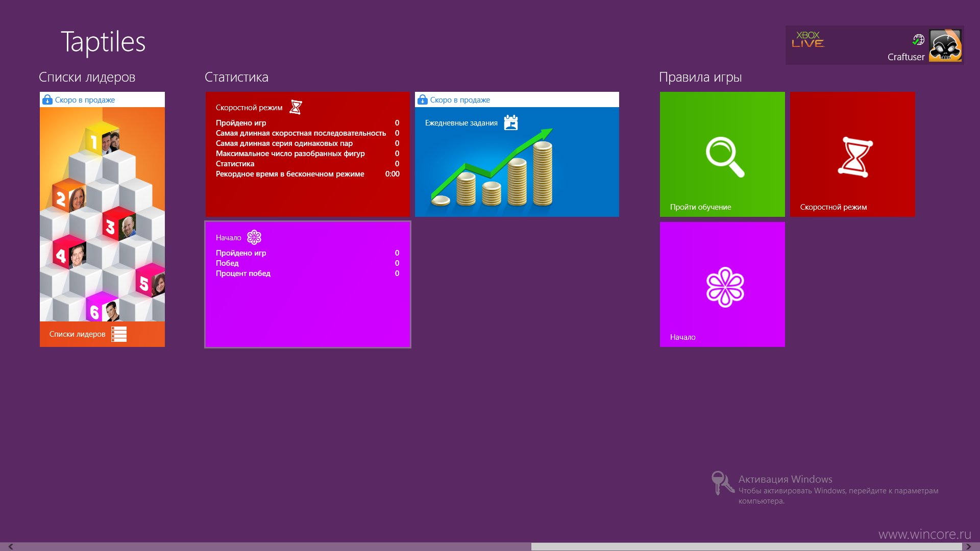Viewport: 980px width, 551px height.
Task: Click the 0:00 record time value
Action: [x=393, y=174]
